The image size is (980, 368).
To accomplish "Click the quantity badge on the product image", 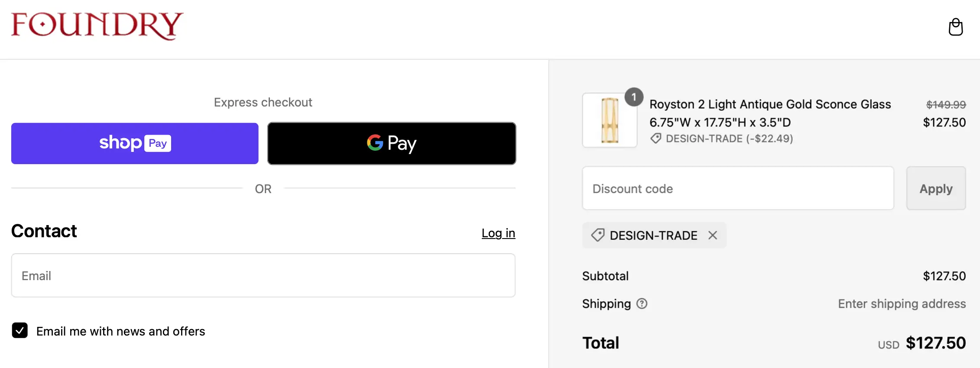I will pos(634,97).
